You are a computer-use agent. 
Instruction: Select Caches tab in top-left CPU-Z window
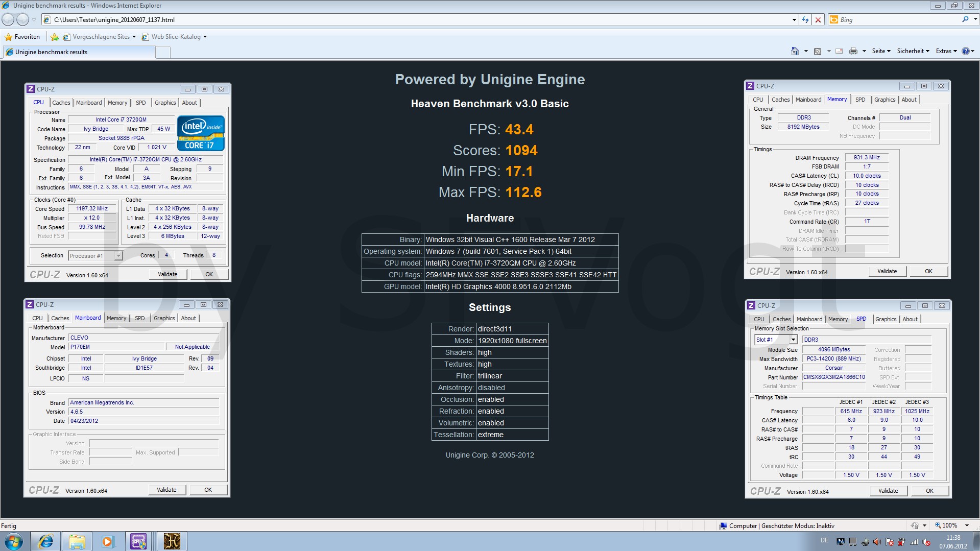[61, 103]
